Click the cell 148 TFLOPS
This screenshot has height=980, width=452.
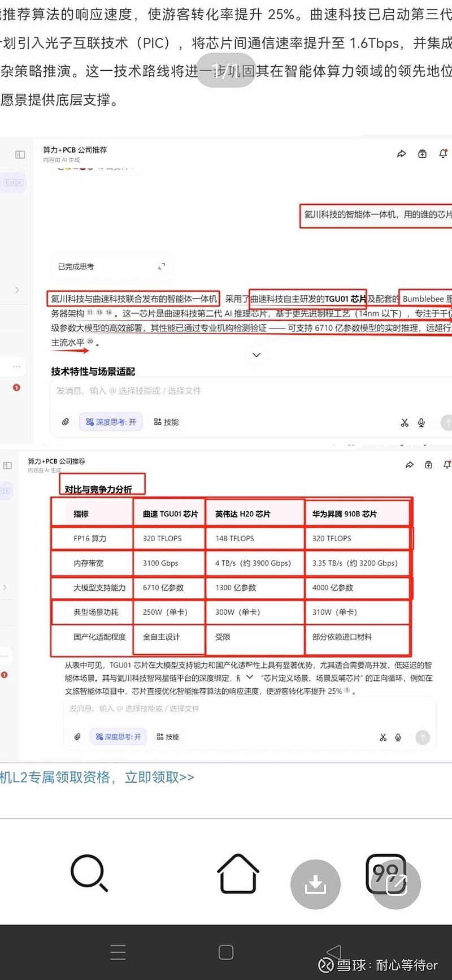click(x=234, y=538)
